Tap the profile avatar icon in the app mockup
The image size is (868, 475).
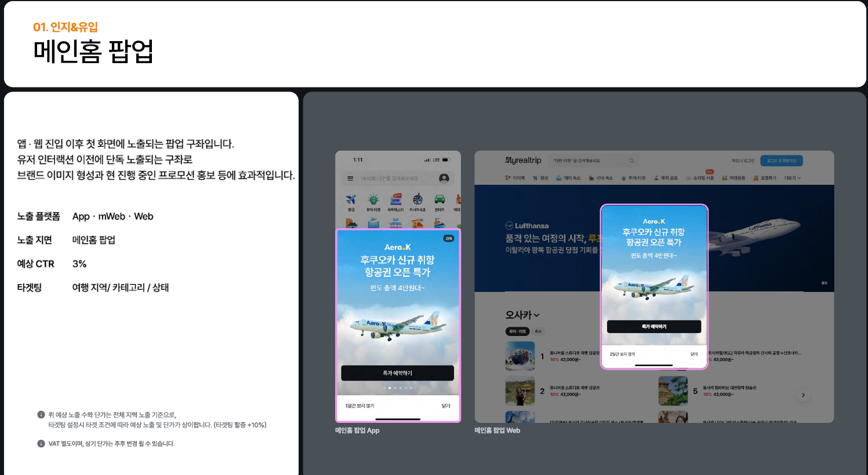pos(444,178)
